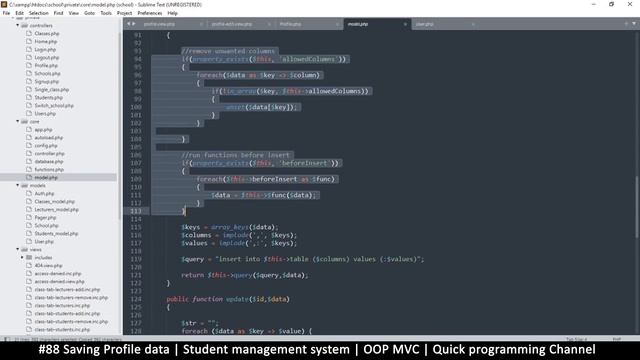Open the Help menu
The width and height of the screenshot is (640, 360).
[172, 13]
